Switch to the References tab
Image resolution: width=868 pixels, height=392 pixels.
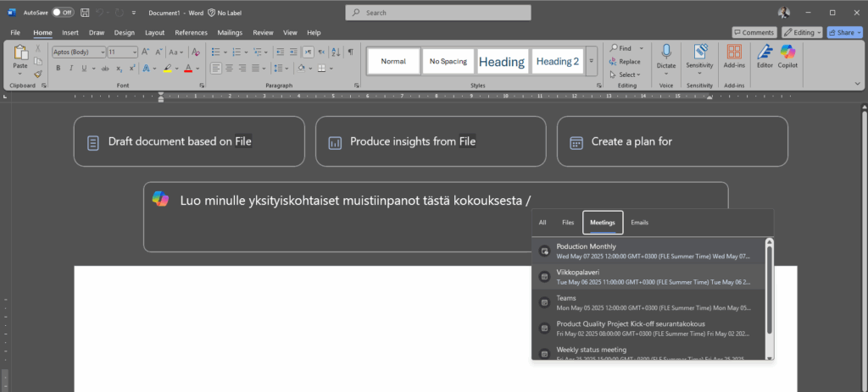191,33
